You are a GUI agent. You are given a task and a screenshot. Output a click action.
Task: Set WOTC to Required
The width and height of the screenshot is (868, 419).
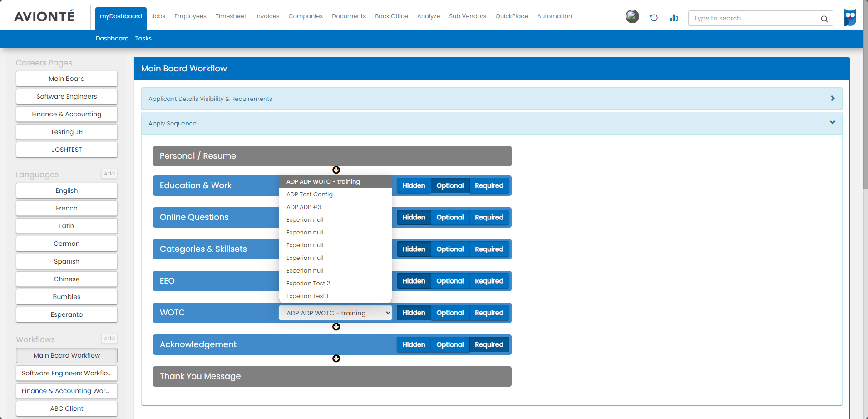point(489,313)
